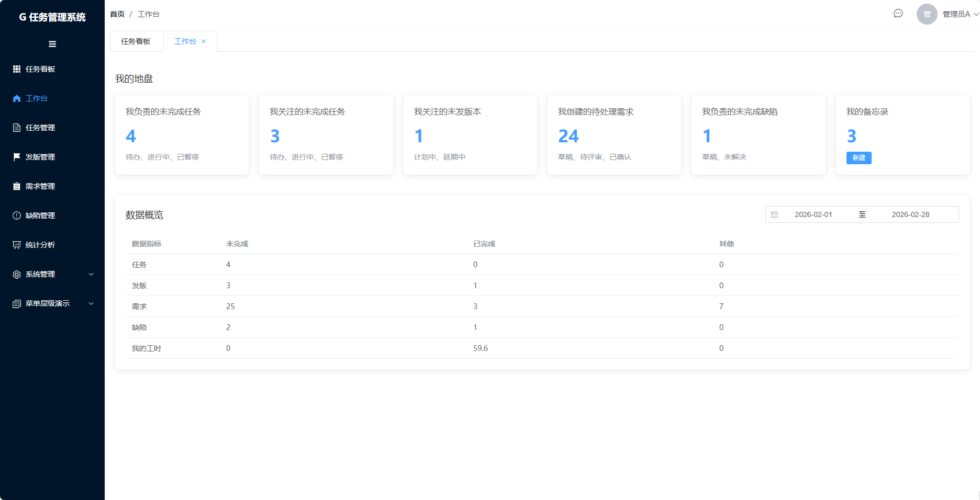
Task: Expand the 菜单层级演示 submenu arrow
Action: pyautogui.click(x=91, y=303)
